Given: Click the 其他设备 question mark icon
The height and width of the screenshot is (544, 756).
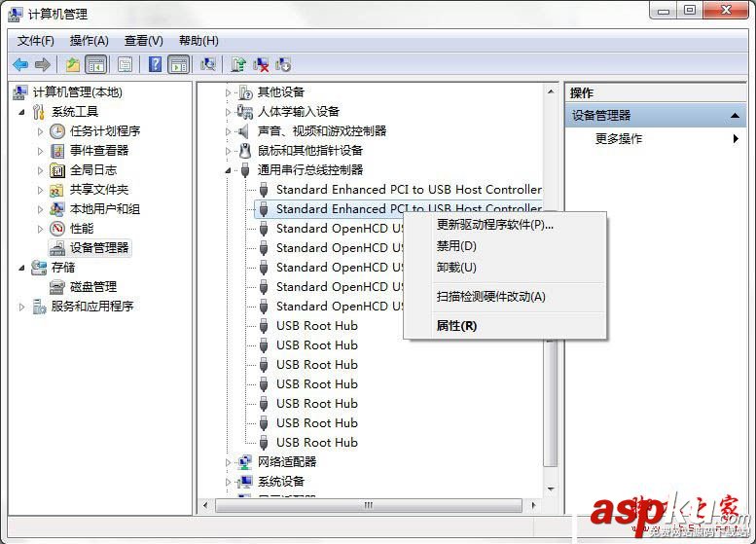Looking at the screenshot, I should point(245,92).
